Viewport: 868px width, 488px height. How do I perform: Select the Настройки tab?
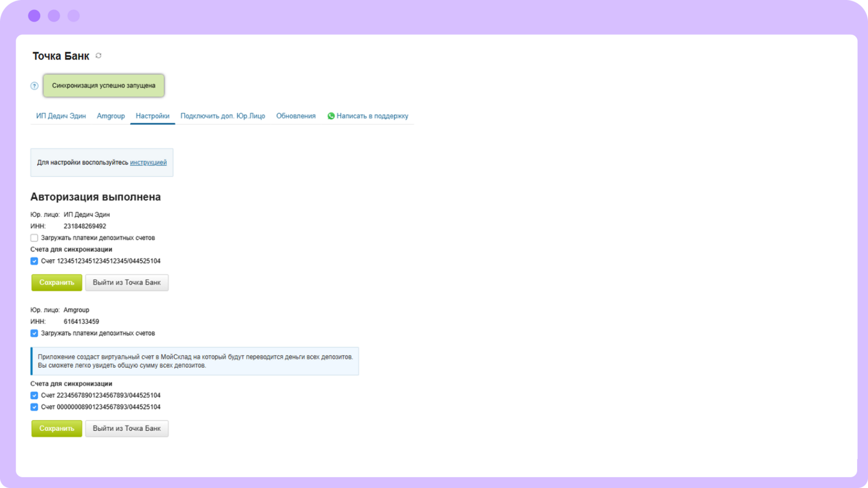click(x=152, y=116)
